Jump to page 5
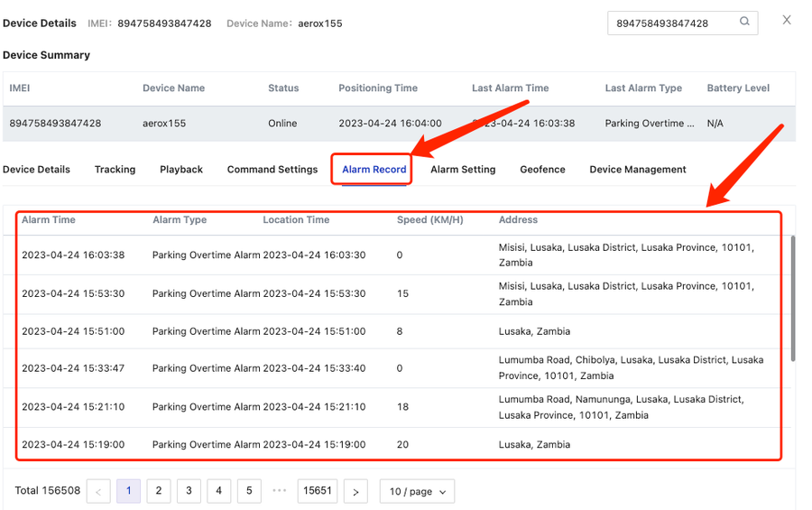 click(x=249, y=491)
